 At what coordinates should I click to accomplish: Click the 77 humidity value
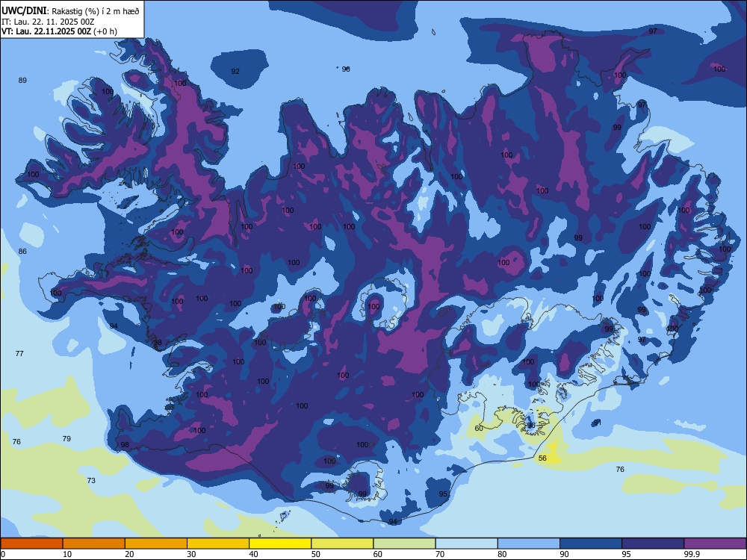[19, 354]
